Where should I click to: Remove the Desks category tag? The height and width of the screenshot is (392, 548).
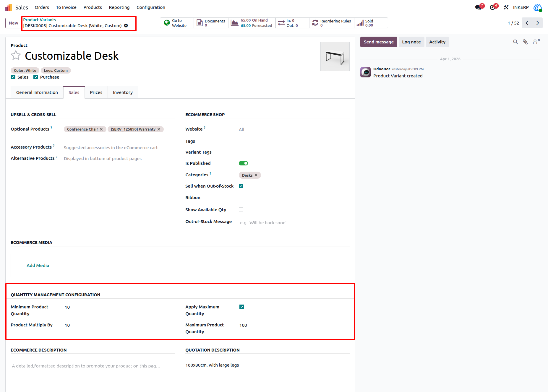[x=256, y=175]
